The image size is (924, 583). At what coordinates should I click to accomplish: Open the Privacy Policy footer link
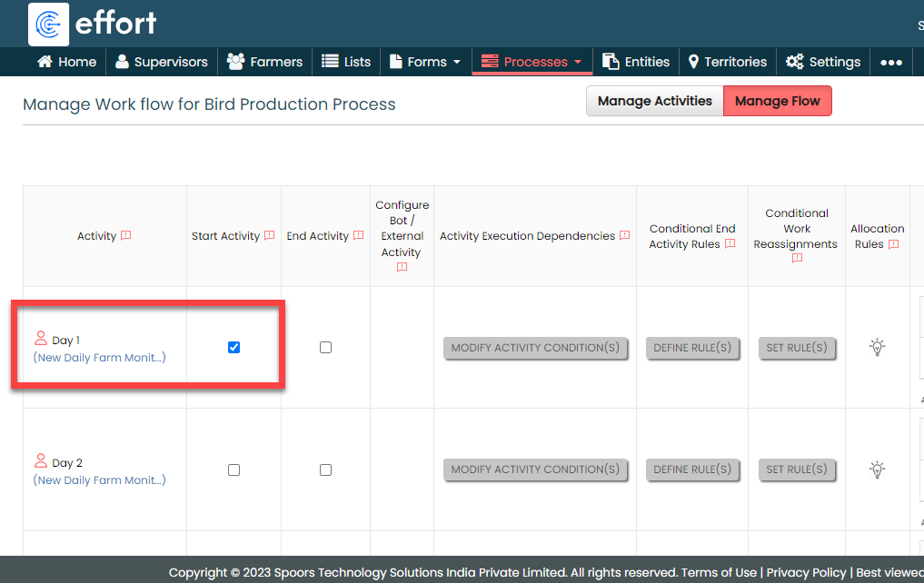806,572
